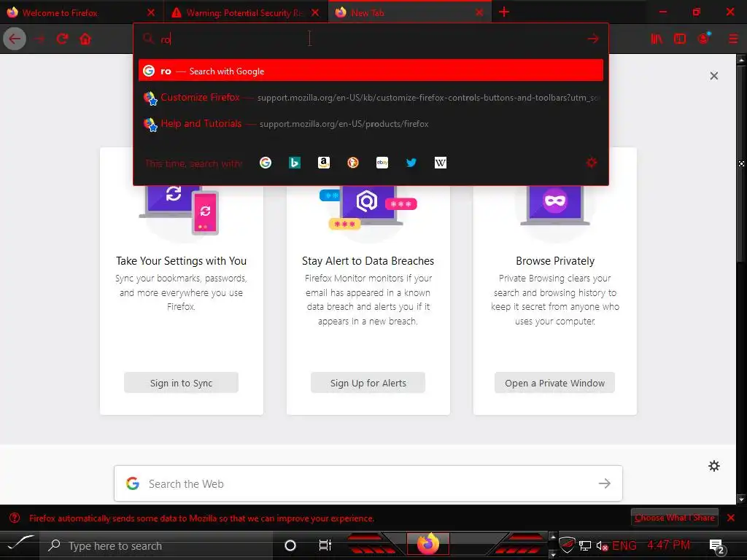Open the Firefox home page icon
The width and height of the screenshot is (747, 560).
(x=85, y=39)
